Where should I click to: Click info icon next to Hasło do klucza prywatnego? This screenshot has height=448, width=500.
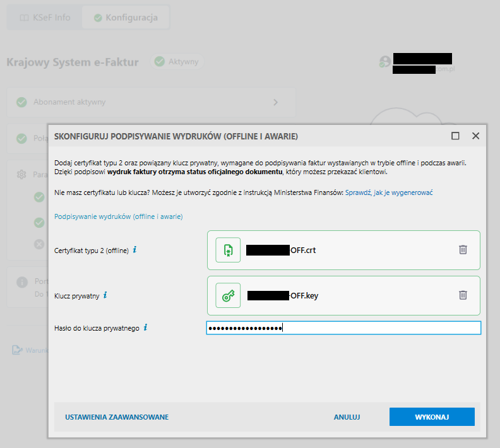[146, 327]
